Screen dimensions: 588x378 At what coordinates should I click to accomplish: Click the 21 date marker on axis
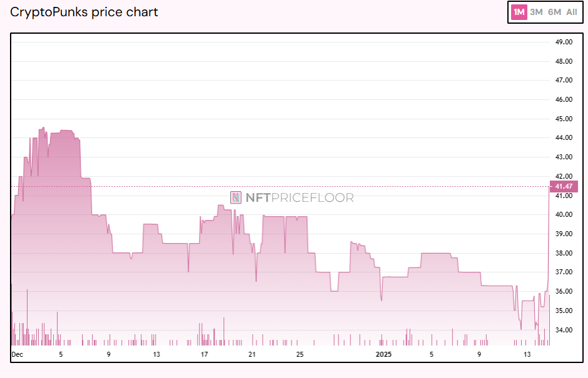pyautogui.click(x=252, y=354)
